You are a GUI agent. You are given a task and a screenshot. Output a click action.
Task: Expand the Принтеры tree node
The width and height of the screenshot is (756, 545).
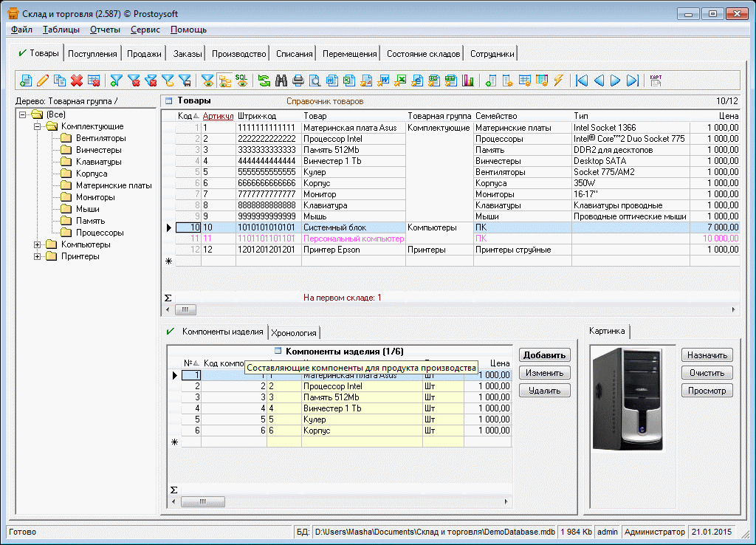[38, 256]
